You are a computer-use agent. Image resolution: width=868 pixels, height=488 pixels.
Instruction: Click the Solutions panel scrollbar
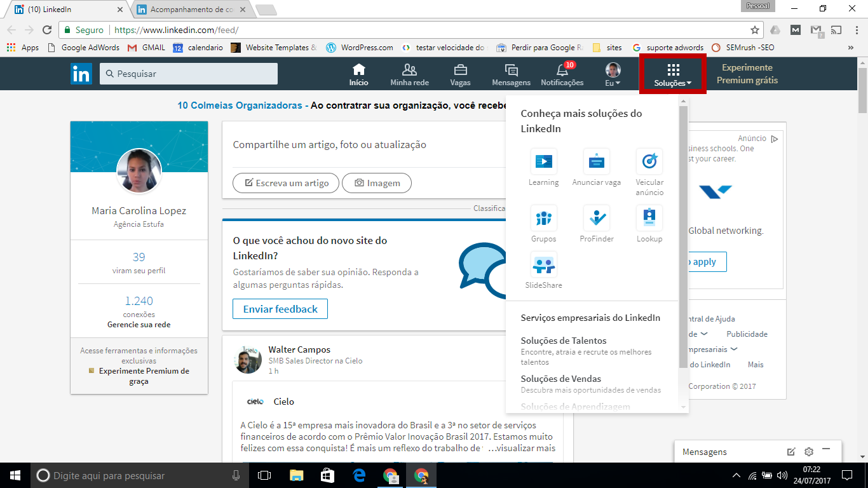click(683, 237)
